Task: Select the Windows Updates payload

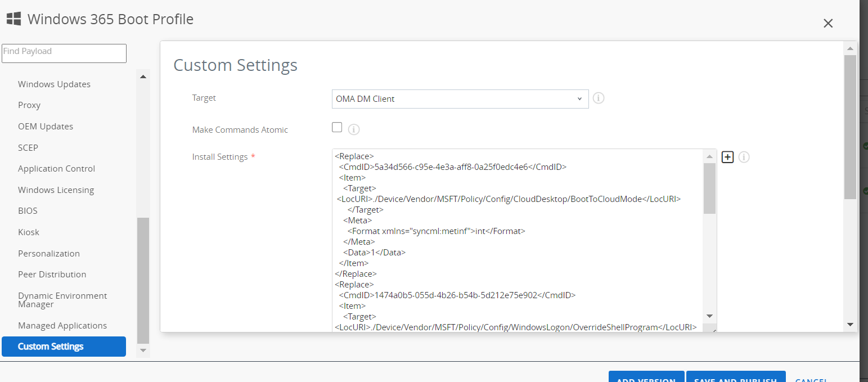Action: click(54, 84)
